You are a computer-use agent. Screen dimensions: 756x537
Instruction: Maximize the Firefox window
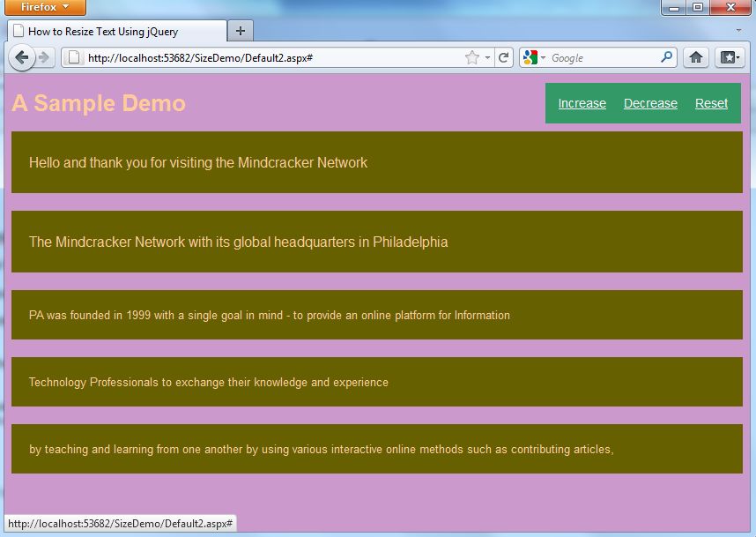pos(698,7)
